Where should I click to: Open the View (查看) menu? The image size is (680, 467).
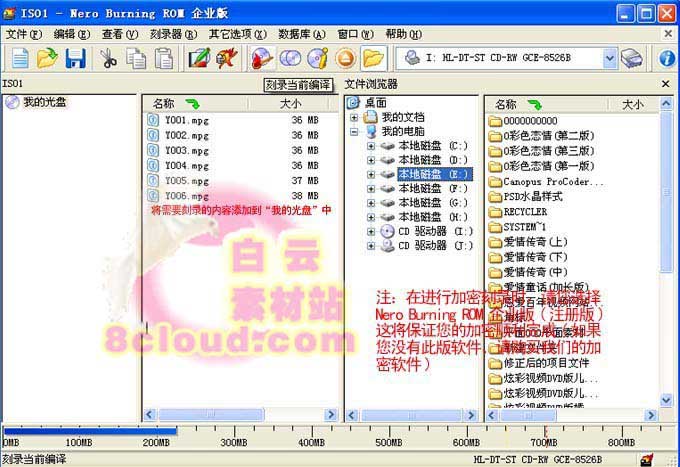pos(120,34)
